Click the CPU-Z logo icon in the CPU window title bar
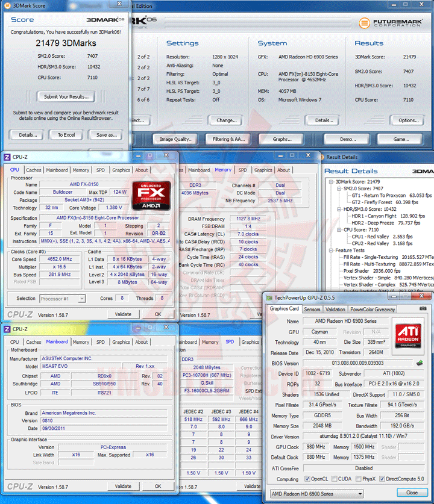434x504 pixels. pos(7,157)
